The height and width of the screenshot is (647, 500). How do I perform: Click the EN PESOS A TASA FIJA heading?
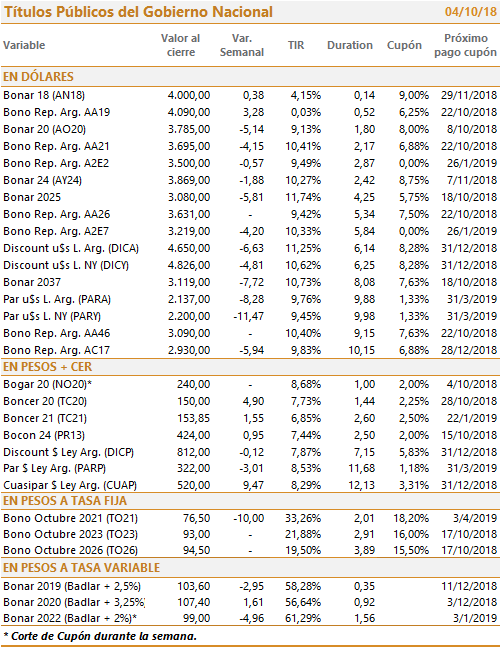pos(65,501)
